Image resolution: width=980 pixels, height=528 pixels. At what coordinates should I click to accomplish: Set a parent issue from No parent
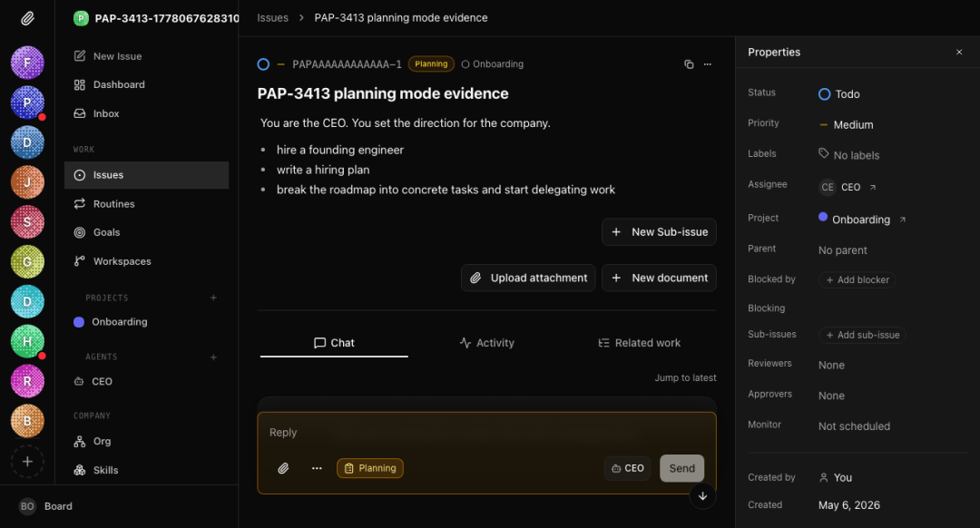[842, 250]
